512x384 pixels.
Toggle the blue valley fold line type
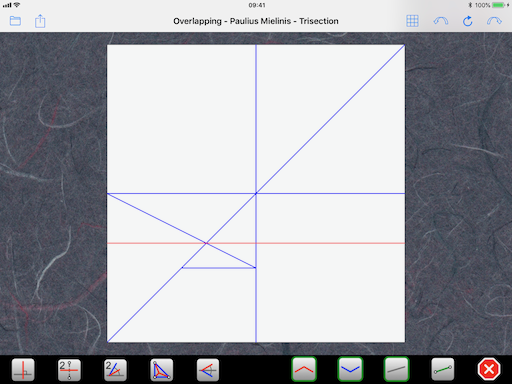coord(350,369)
